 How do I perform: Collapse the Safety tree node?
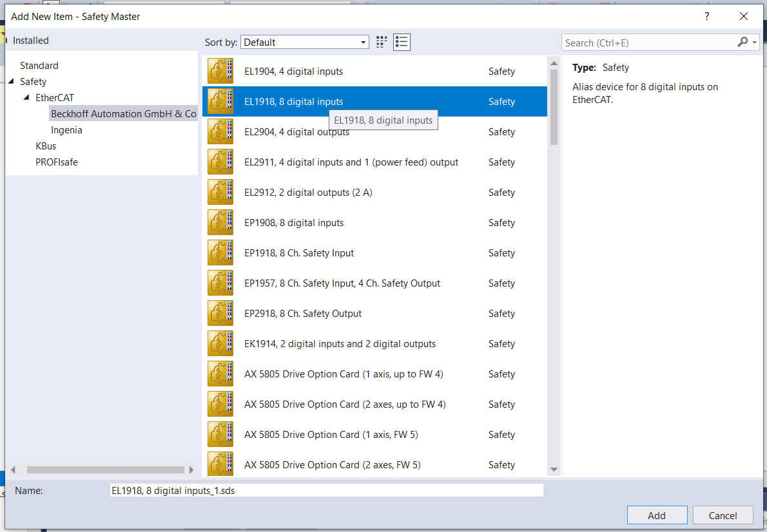coord(11,82)
